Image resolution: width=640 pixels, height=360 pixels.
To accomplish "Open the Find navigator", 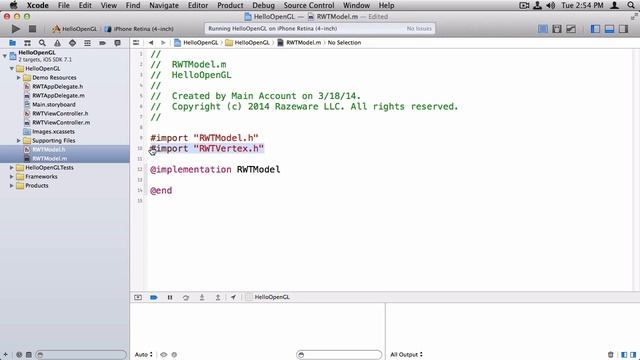I will click(42, 43).
